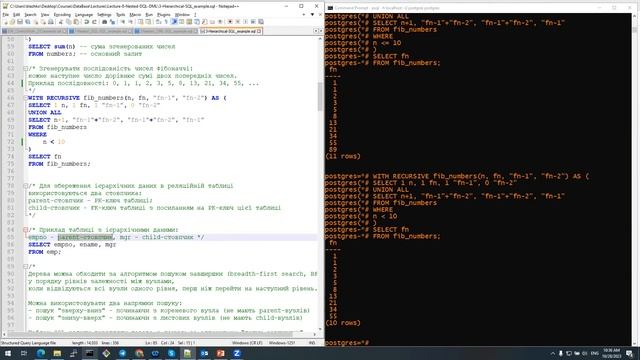Image resolution: width=640 pixels, height=360 pixels.
Task: Open the Search menu
Action: click(x=30, y=15)
